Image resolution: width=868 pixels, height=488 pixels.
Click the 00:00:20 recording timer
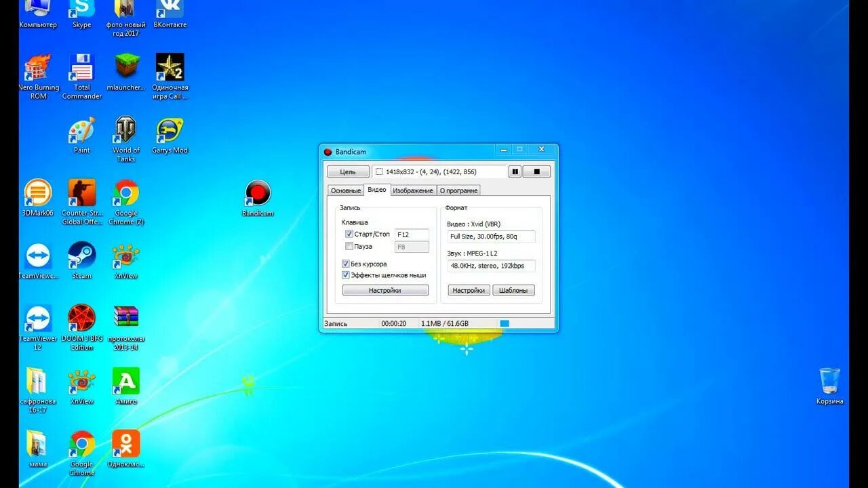(394, 324)
